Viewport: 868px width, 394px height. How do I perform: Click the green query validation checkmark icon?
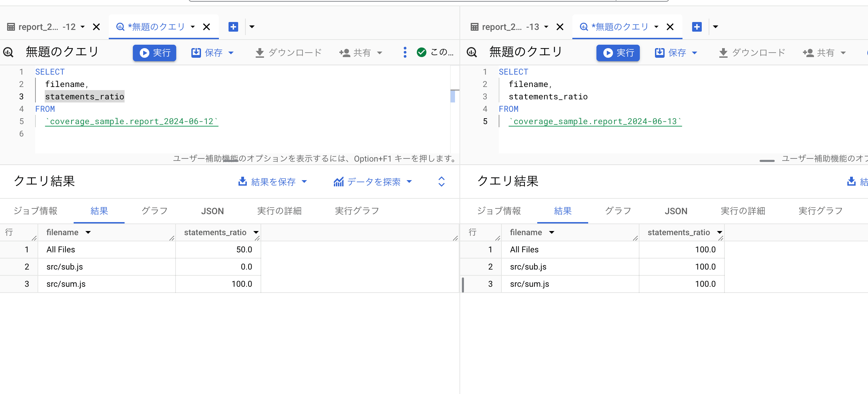(x=421, y=52)
